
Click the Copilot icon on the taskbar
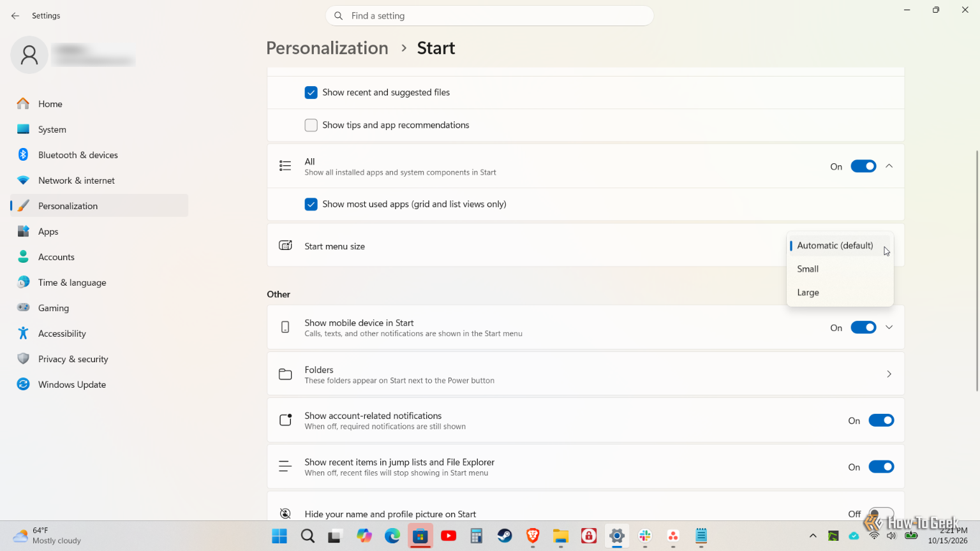point(364,536)
